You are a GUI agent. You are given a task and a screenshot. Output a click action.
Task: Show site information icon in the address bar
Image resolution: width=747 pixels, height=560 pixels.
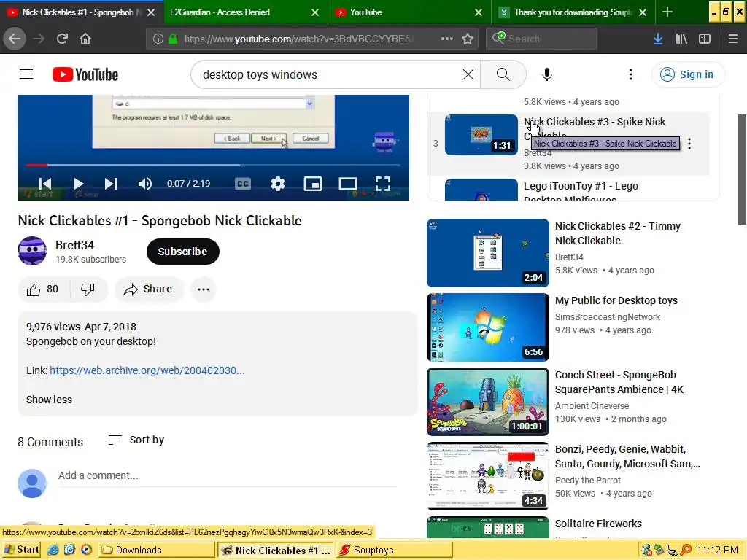click(158, 39)
